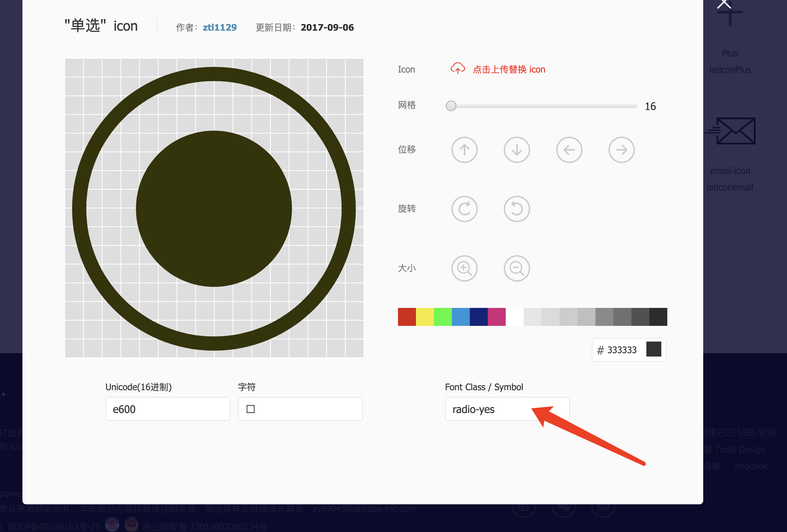Screen dimensions: 787x532
Task: Move icon up with the arrow button
Action: point(464,150)
